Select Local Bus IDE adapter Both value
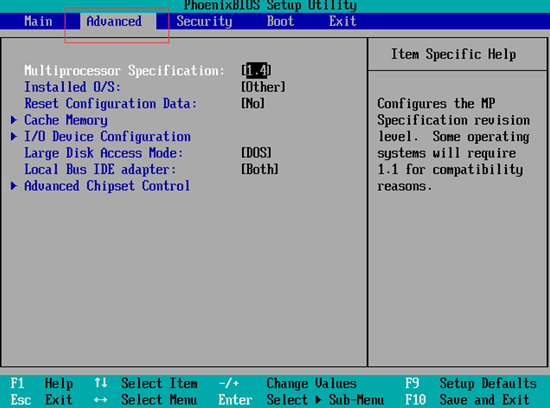This screenshot has width=550, height=408. [260, 169]
